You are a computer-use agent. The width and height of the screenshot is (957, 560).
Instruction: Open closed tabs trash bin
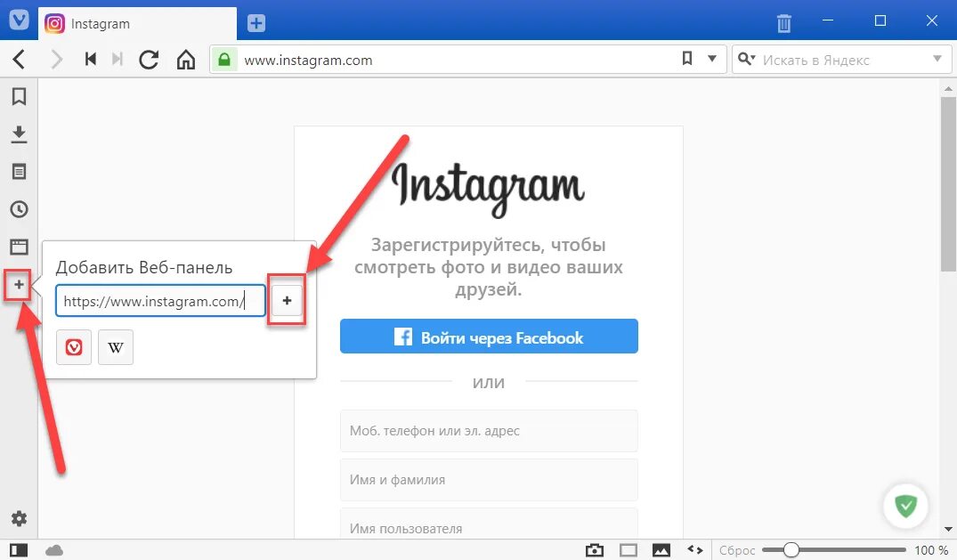[783, 23]
